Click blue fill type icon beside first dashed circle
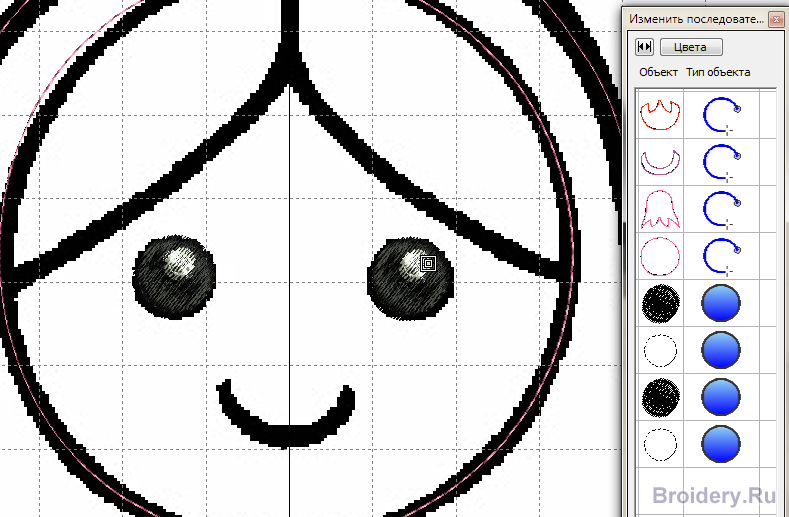This screenshot has height=517, width=789. point(721,350)
